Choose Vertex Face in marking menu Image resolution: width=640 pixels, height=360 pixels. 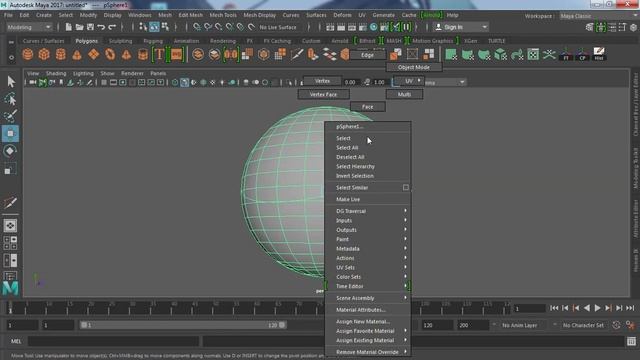[x=323, y=94]
